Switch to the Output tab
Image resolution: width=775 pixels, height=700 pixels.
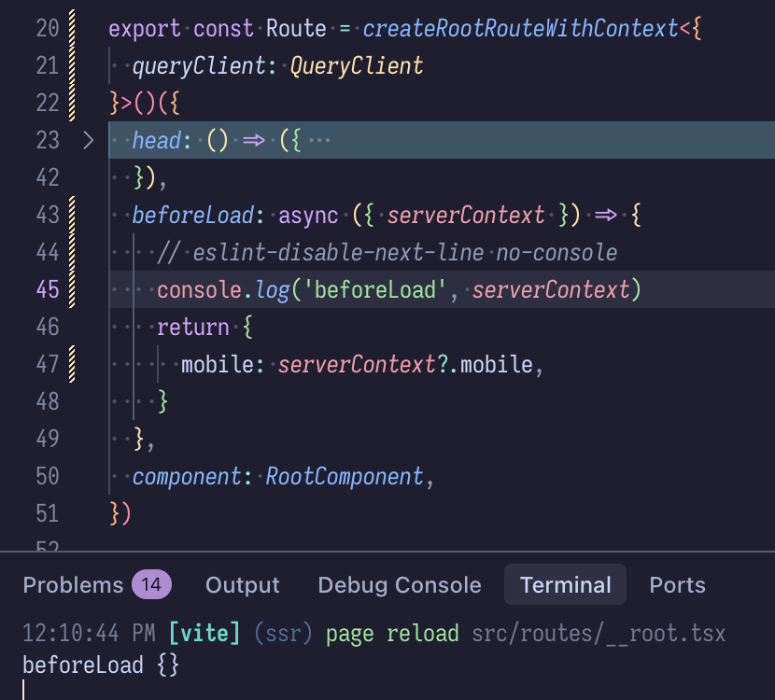click(x=242, y=585)
